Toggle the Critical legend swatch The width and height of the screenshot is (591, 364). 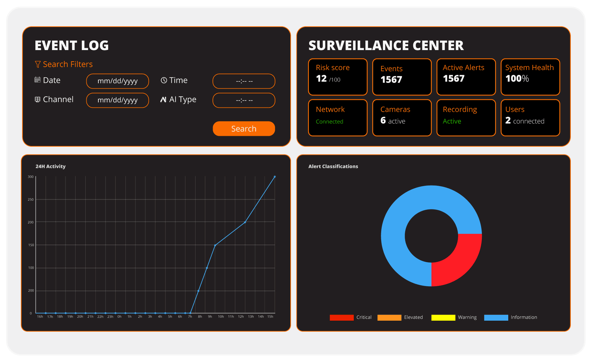pos(341,317)
